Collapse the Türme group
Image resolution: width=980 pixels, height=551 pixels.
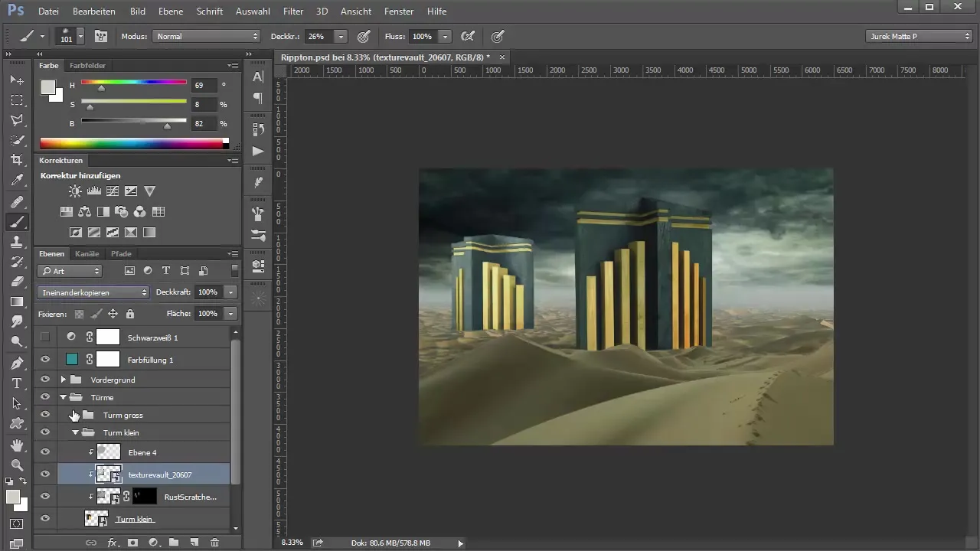point(64,397)
